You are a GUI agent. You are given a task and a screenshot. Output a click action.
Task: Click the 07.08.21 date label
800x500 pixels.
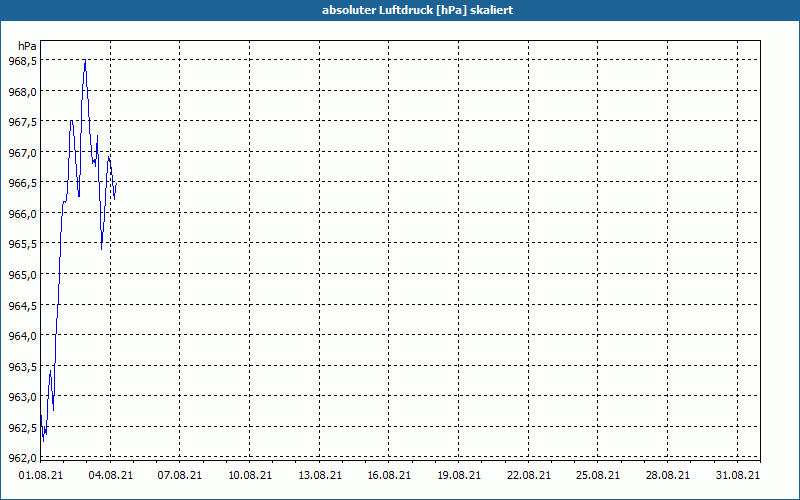[x=180, y=476]
